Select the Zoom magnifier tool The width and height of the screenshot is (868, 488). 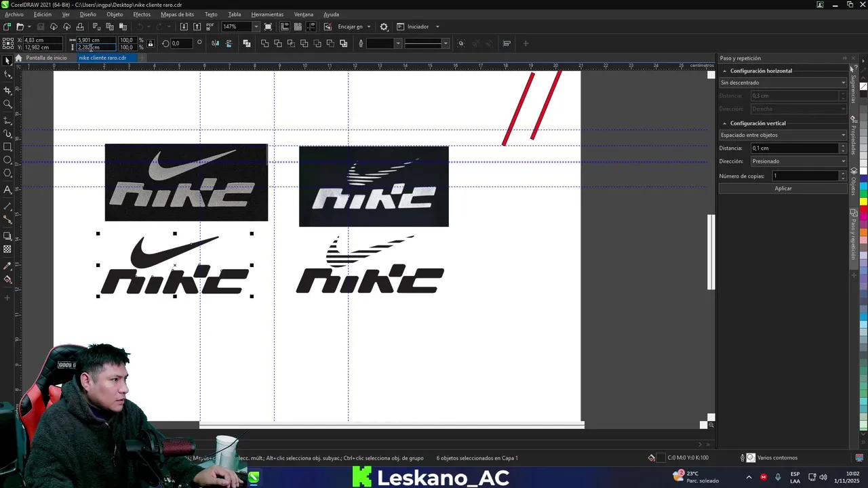(7, 104)
